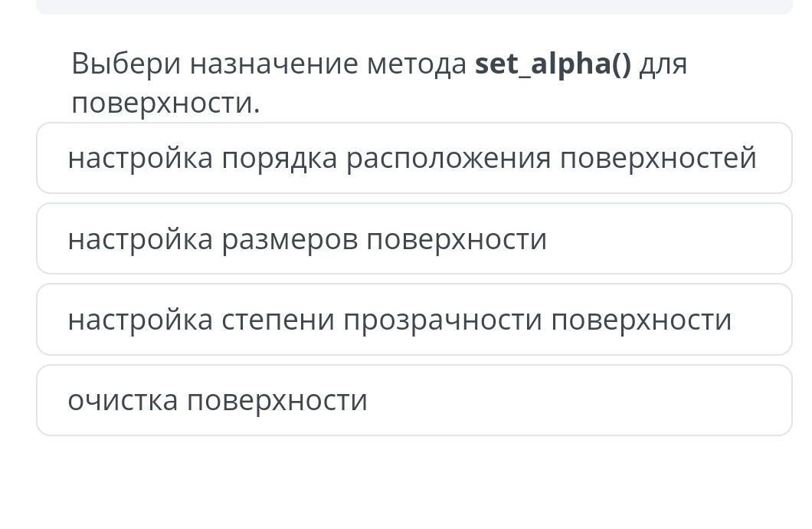Click the word "для" after set_alpha()
Screen dimensions: 812x529
point(663,64)
